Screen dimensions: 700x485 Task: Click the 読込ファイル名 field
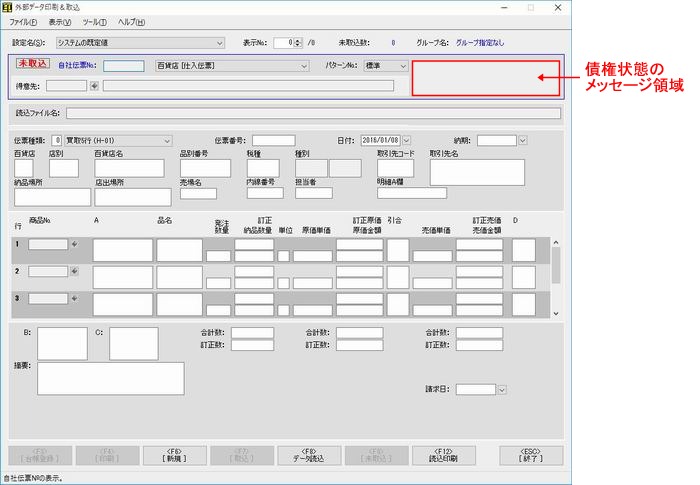coord(313,113)
